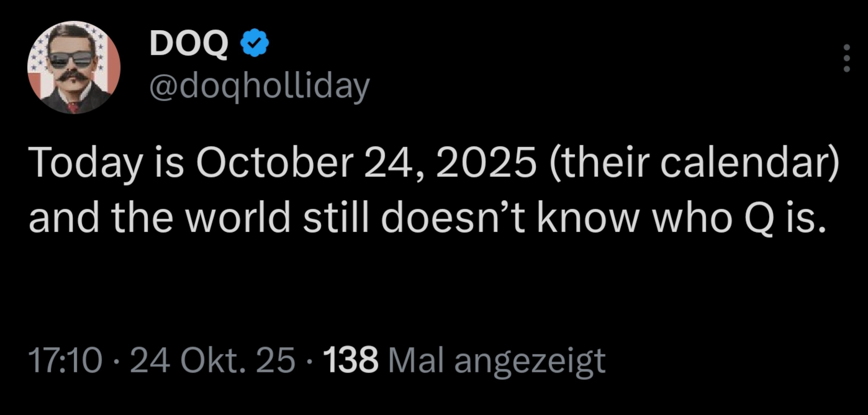Click the DOQ display name

(x=189, y=43)
